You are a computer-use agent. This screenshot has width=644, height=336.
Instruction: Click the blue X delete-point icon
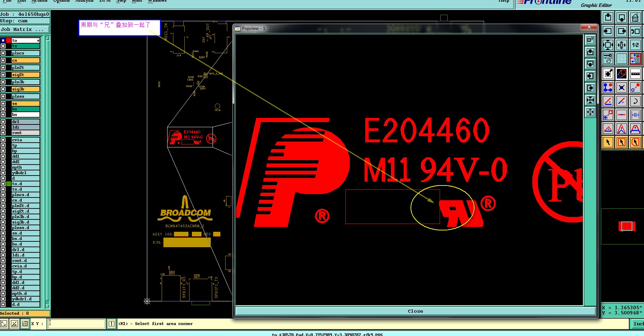click(622, 87)
